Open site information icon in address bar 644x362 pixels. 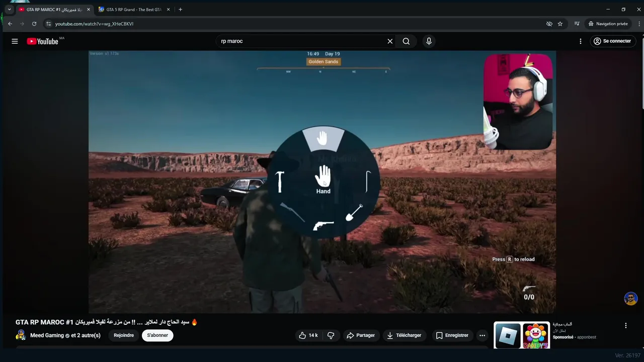pos(48,24)
